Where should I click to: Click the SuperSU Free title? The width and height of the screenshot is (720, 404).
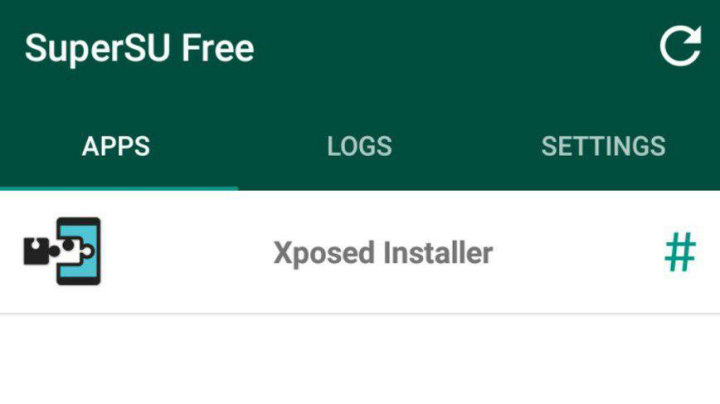click(139, 48)
